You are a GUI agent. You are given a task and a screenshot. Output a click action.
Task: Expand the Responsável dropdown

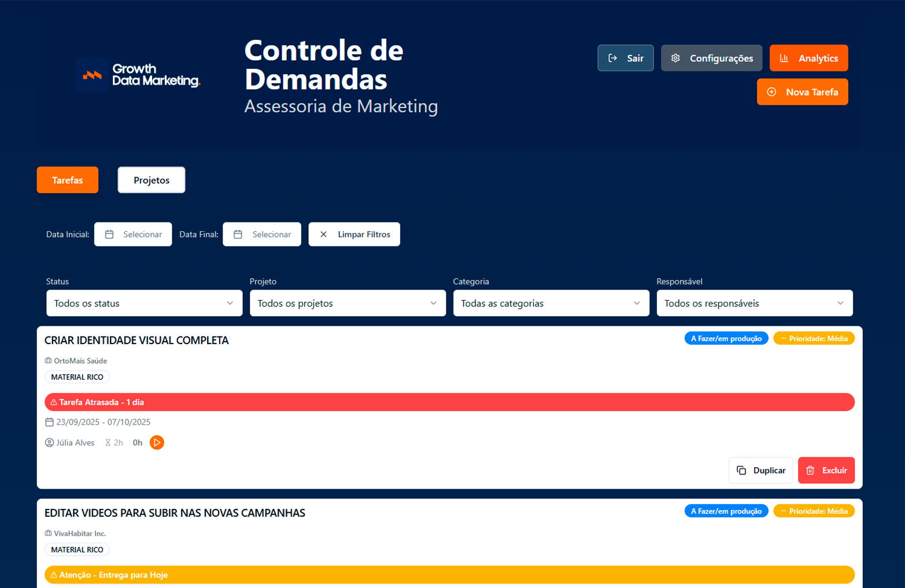click(x=755, y=303)
